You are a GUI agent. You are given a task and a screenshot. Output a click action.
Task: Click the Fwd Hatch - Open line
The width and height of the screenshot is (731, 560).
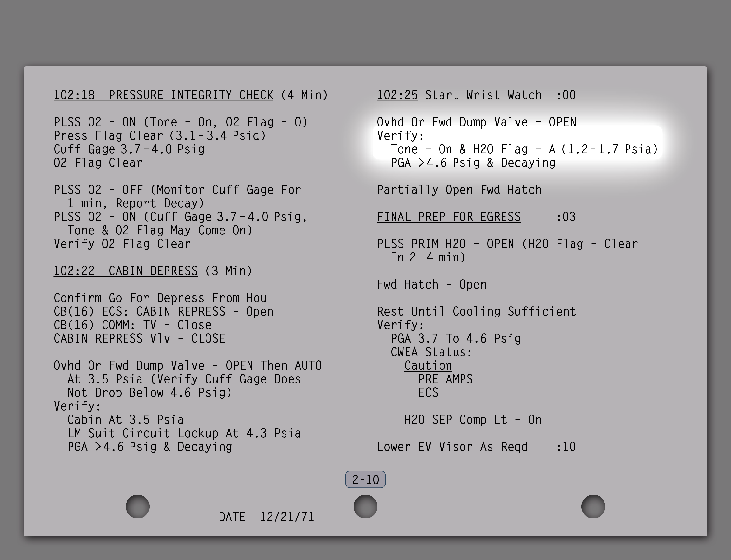[432, 285]
